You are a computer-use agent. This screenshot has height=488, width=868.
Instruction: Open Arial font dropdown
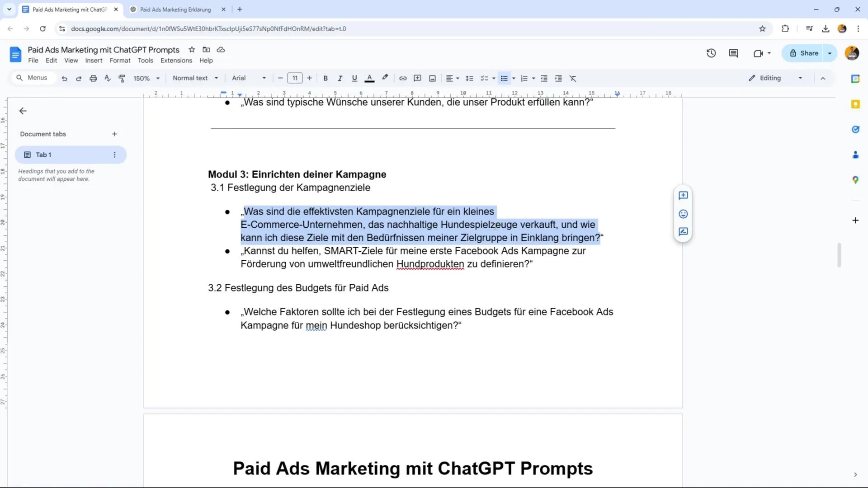[249, 78]
